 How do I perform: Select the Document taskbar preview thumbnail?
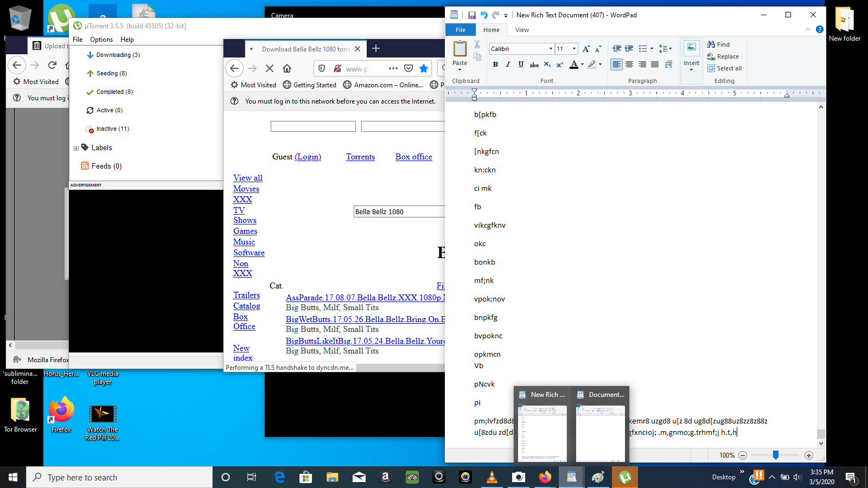(x=600, y=425)
